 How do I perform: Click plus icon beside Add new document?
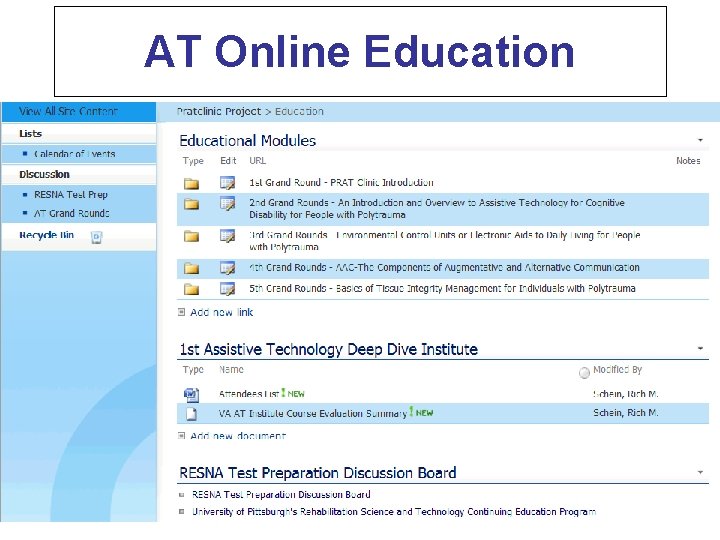click(x=181, y=435)
